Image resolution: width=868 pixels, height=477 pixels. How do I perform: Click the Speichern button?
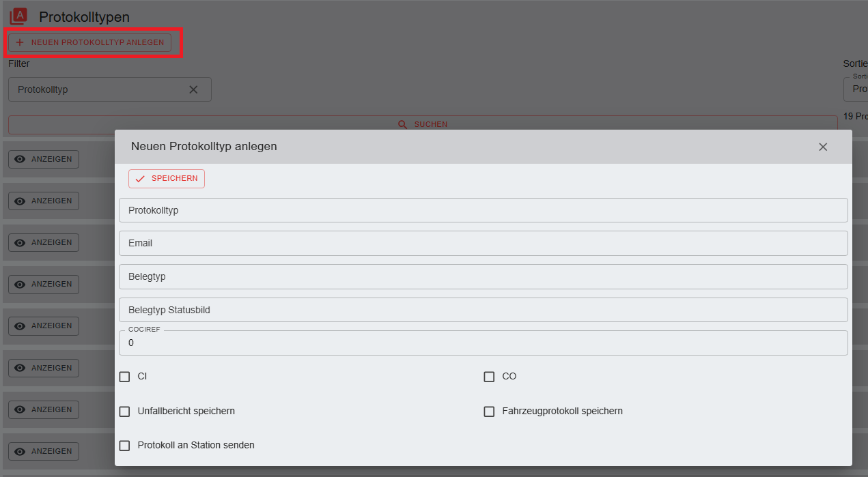pyautogui.click(x=167, y=179)
